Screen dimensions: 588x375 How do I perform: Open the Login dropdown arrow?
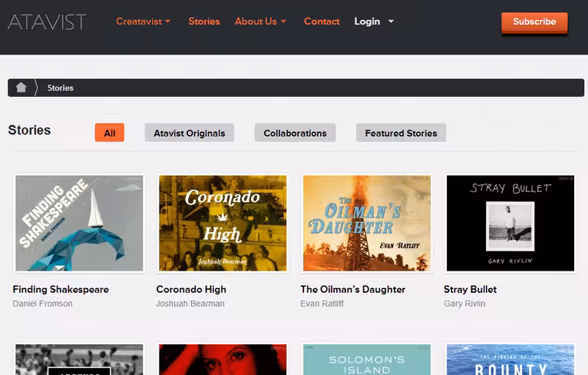[391, 22]
